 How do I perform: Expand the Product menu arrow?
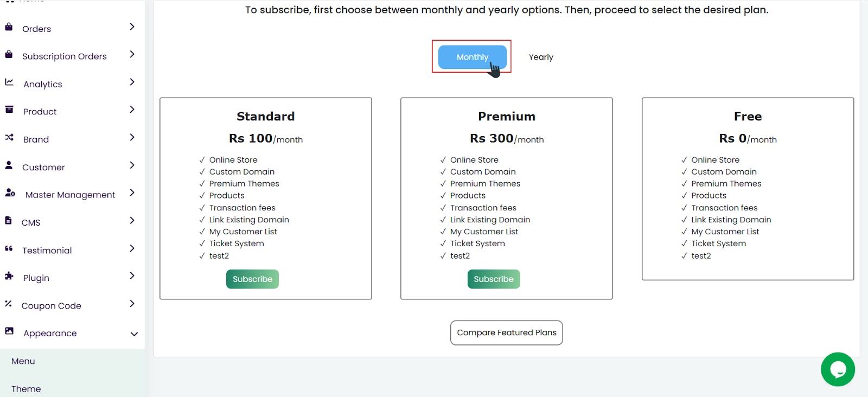pyautogui.click(x=132, y=110)
